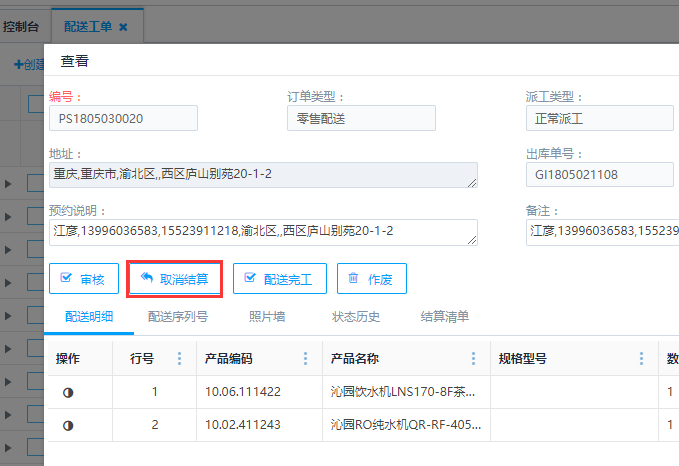Open the 产品名称 column options menu

474,359
